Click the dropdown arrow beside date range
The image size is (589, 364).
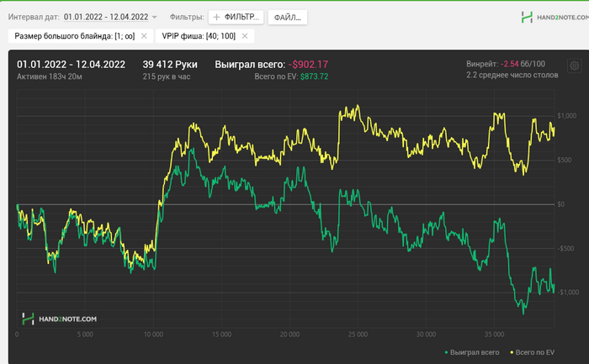pos(155,17)
